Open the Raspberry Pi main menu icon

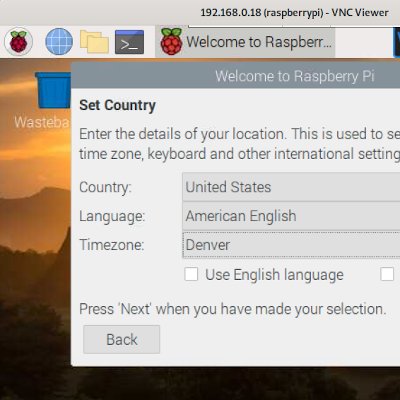tap(18, 42)
